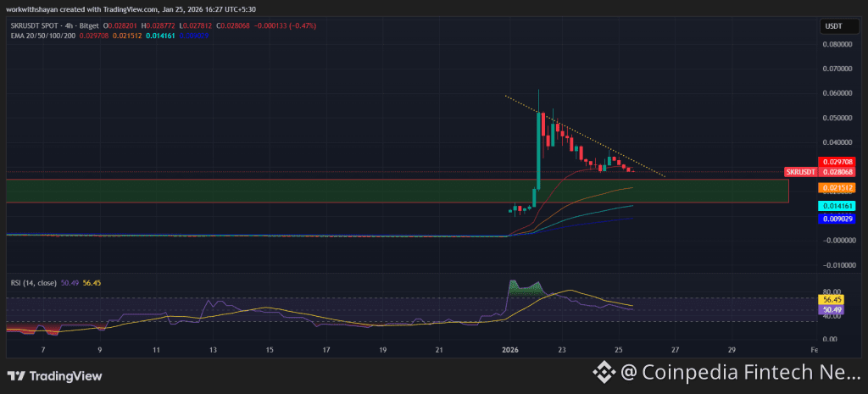868x394 pixels.
Task: Click the TradingView logo icon
Action: (15, 376)
